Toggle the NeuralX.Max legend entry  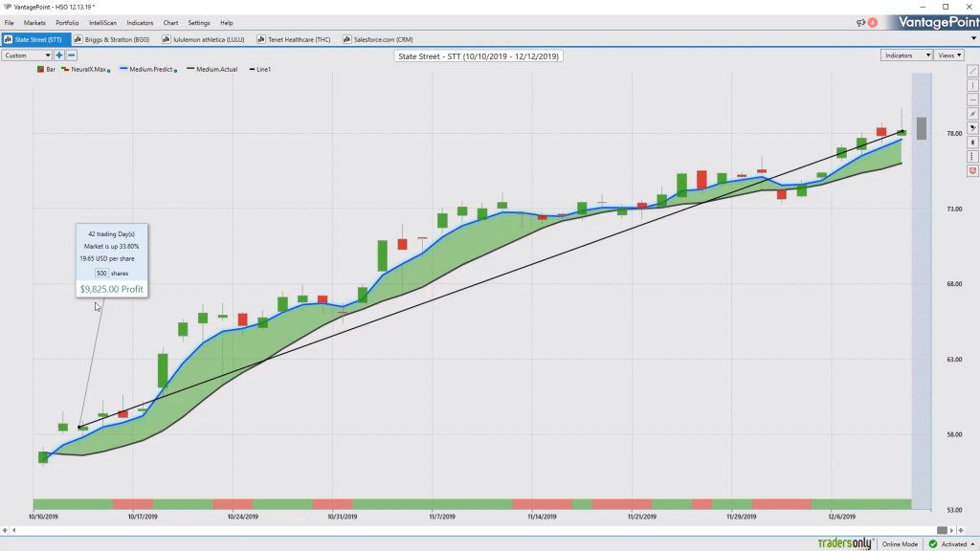coord(86,69)
